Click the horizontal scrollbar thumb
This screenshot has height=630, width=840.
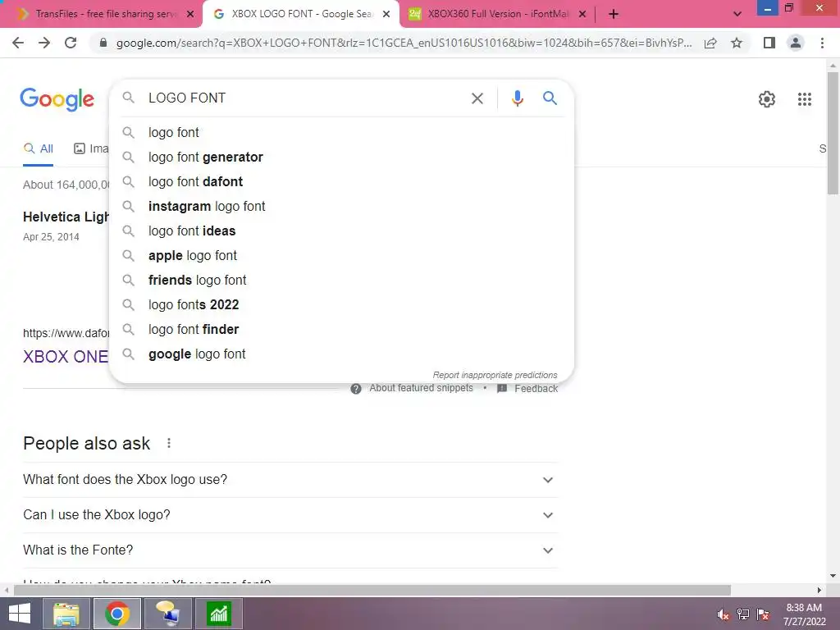[x=372, y=590]
